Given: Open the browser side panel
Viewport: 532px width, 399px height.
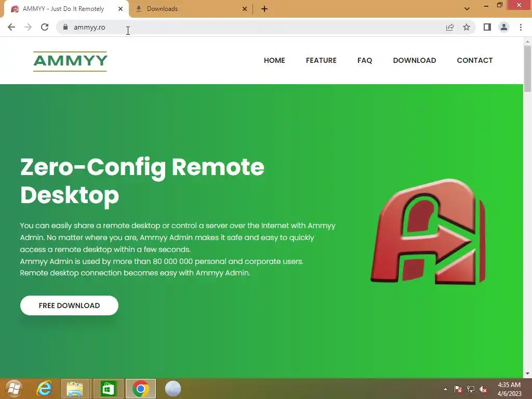Looking at the screenshot, I should pyautogui.click(x=487, y=27).
